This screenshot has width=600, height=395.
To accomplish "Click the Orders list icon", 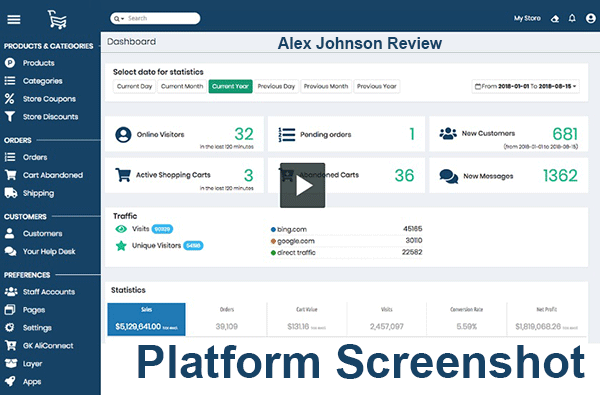I will pyautogui.click(x=10, y=157).
